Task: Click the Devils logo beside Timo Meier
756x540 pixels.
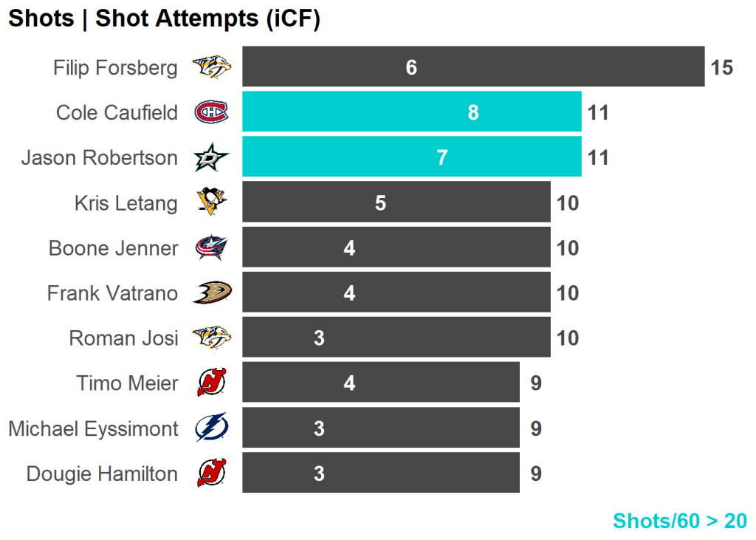Action: [212, 383]
